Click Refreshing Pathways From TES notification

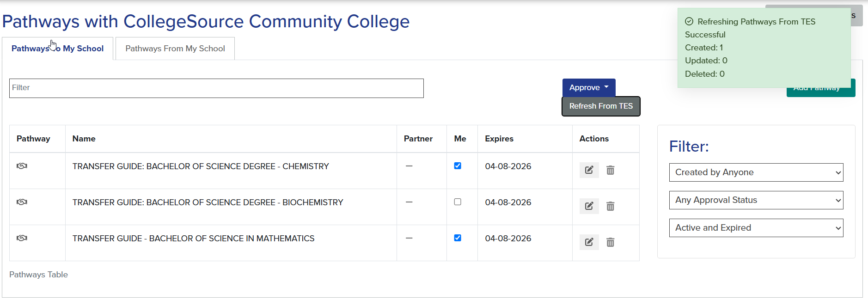764,48
